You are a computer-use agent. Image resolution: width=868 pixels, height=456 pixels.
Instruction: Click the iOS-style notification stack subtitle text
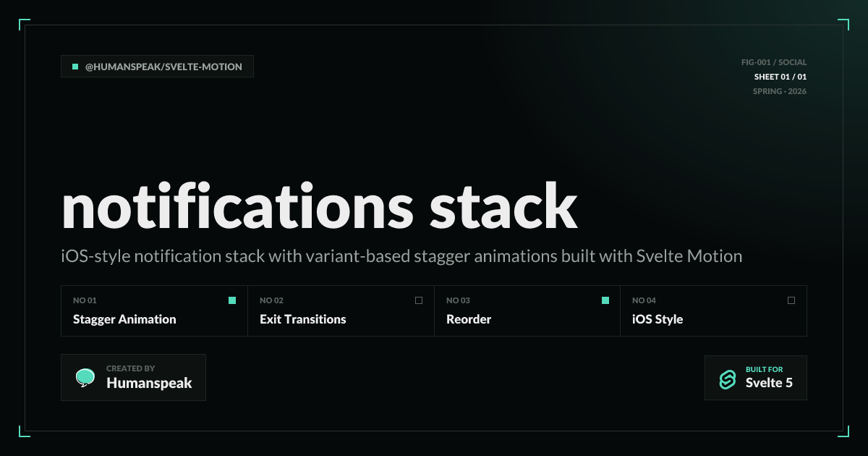[x=402, y=256]
